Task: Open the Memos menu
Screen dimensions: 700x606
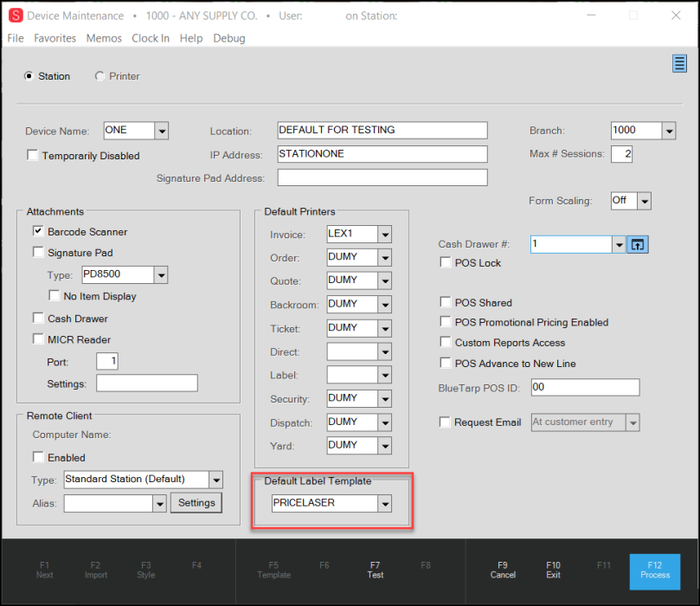Action: (x=104, y=38)
